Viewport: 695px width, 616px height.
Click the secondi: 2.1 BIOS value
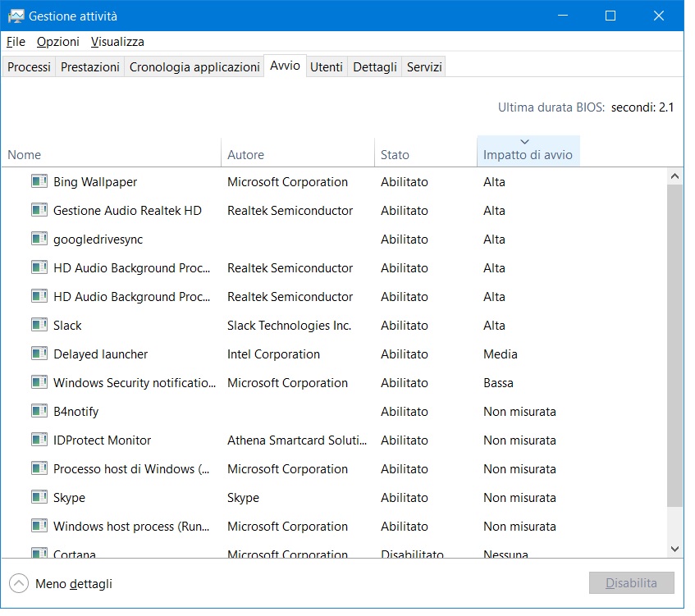point(642,107)
